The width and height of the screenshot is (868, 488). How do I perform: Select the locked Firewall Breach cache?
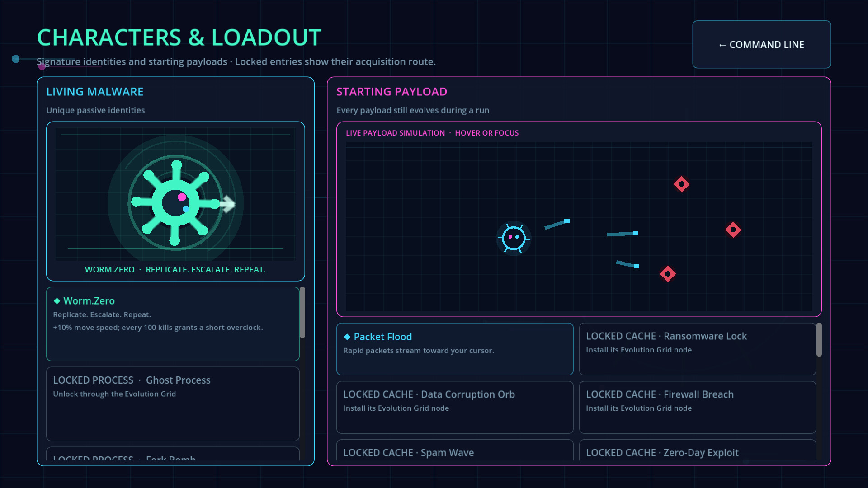pyautogui.click(x=698, y=407)
